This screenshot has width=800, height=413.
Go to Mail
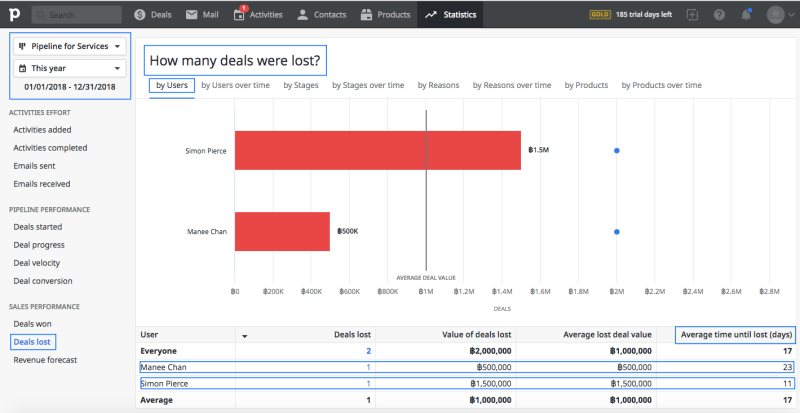coord(202,15)
